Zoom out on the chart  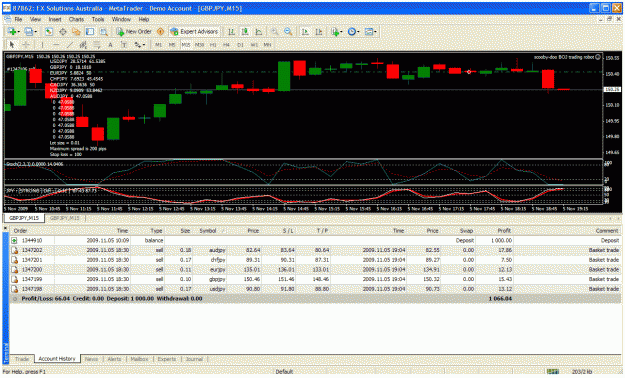click(288, 32)
